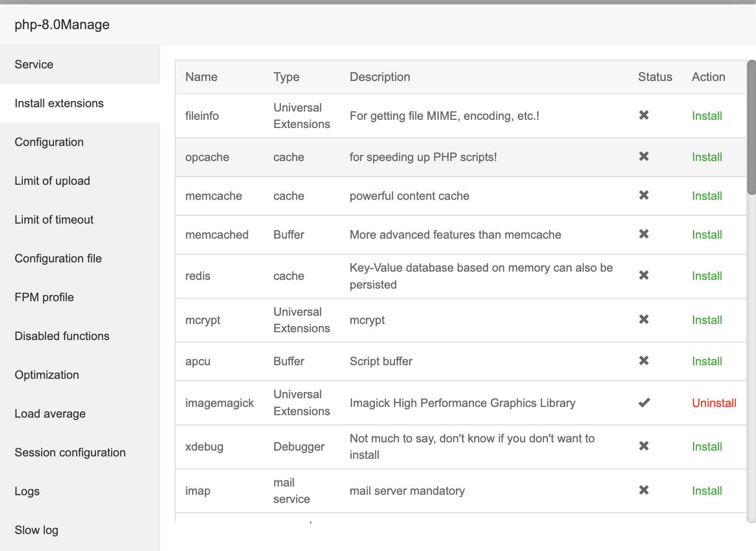Click the xdebug status X icon
Image resolution: width=756 pixels, height=551 pixels.
[644, 446]
